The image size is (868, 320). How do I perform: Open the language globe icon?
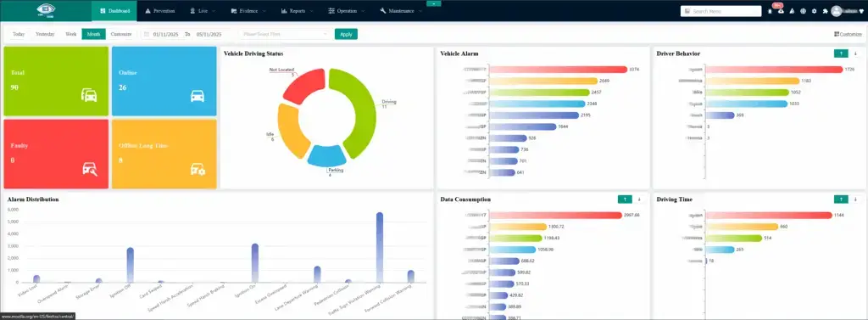pos(803,11)
